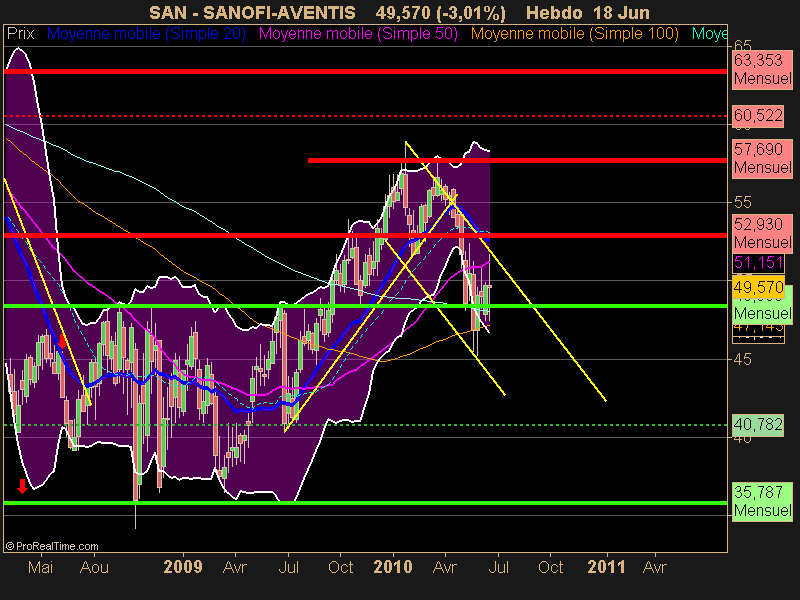
Task: Select 'Moyenne mobile (Simple 20)' legend entry
Action: 146,34
